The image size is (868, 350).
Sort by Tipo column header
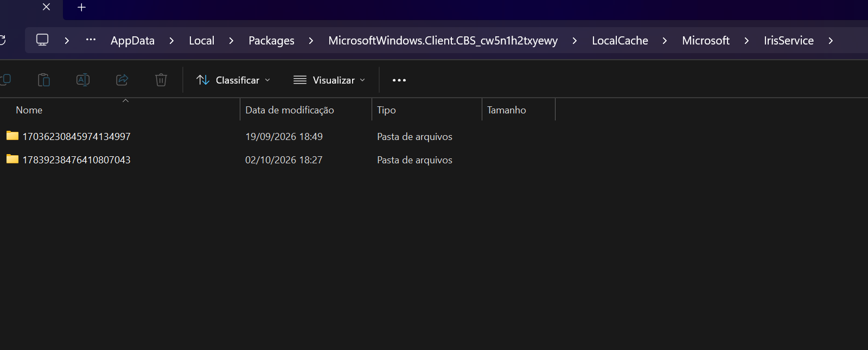pyautogui.click(x=427, y=110)
